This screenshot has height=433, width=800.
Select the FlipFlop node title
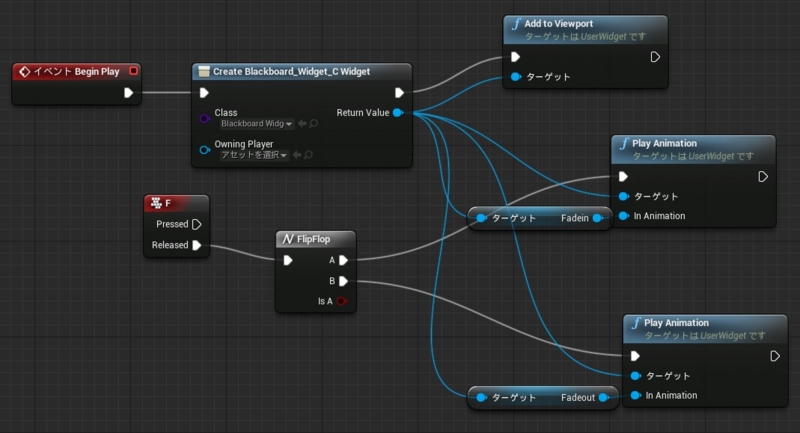pyautogui.click(x=313, y=239)
